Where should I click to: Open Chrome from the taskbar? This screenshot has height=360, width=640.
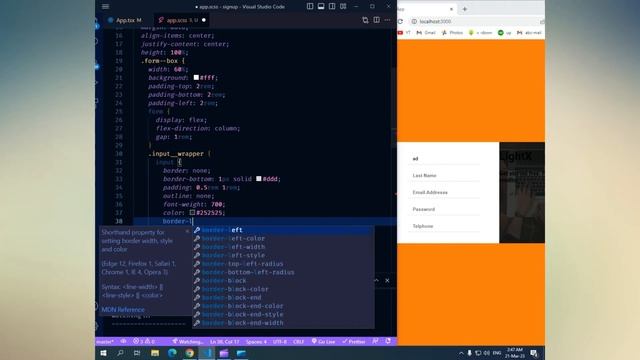click(189, 353)
